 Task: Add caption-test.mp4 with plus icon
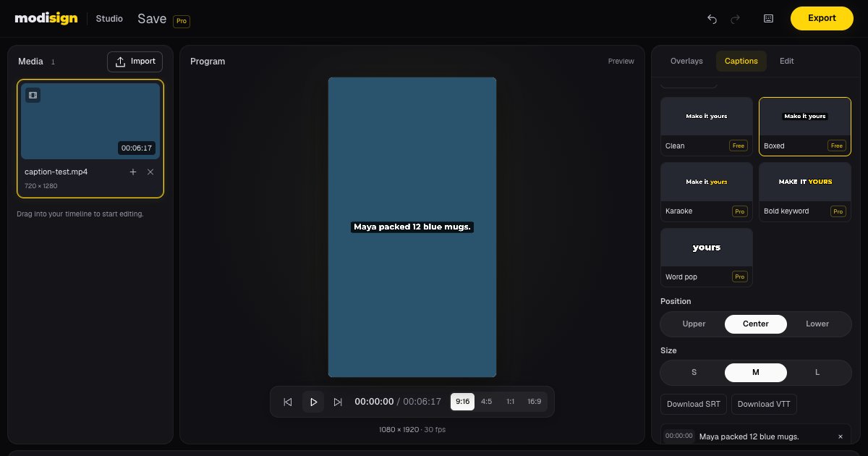click(x=133, y=172)
